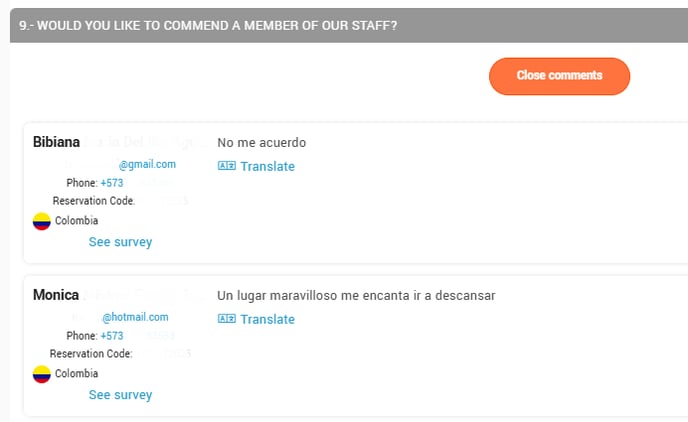Click the 'No me acuerdo' comment text
This screenshot has width=688, height=422.
pyautogui.click(x=262, y=143)
